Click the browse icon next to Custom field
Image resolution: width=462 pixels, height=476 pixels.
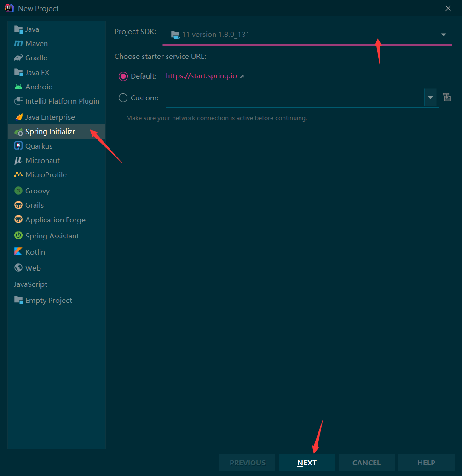pyautogui.click(x=447, y=98)
